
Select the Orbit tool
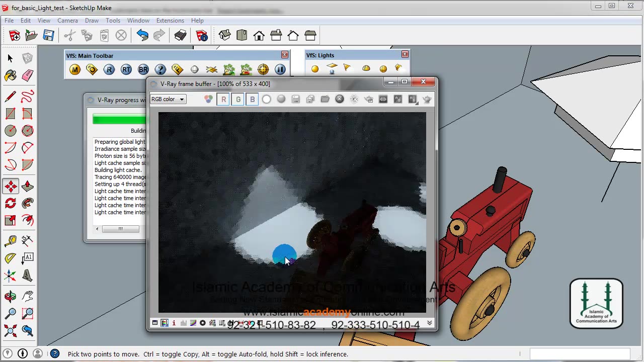[x=10, y=297]
